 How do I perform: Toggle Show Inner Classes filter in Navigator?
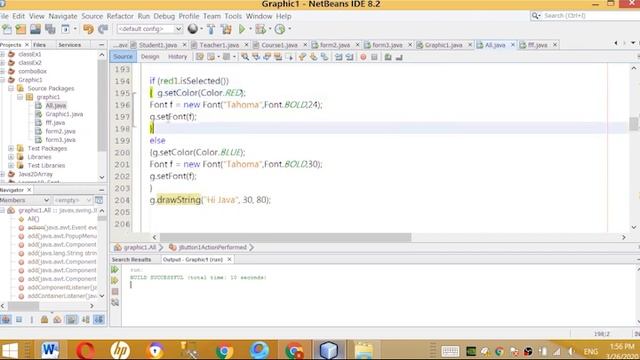[58, 320]
